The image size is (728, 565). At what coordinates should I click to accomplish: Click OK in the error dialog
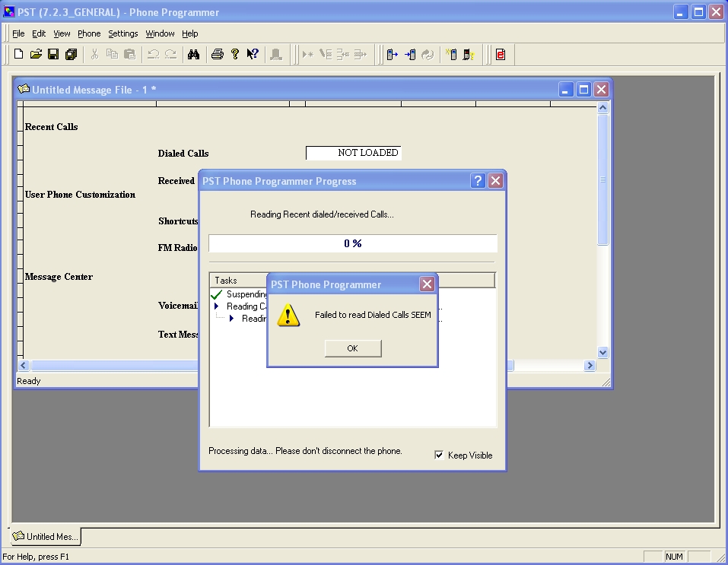(x=353, y=348)
